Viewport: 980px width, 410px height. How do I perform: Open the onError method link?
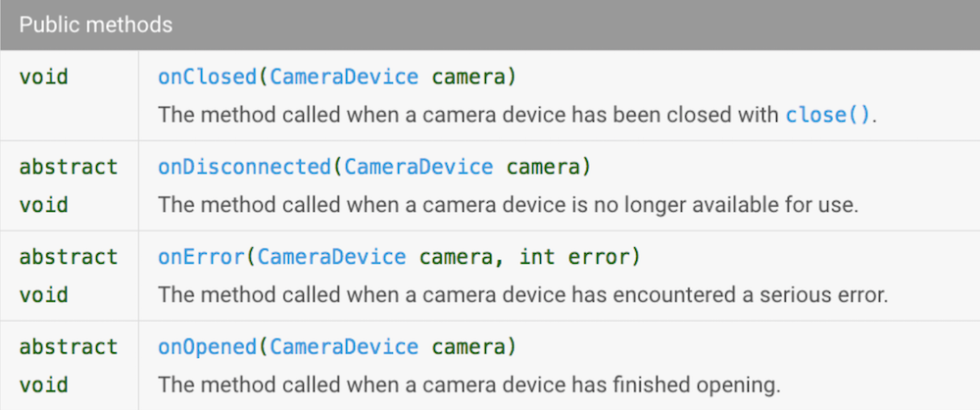(x=201, y=257)
